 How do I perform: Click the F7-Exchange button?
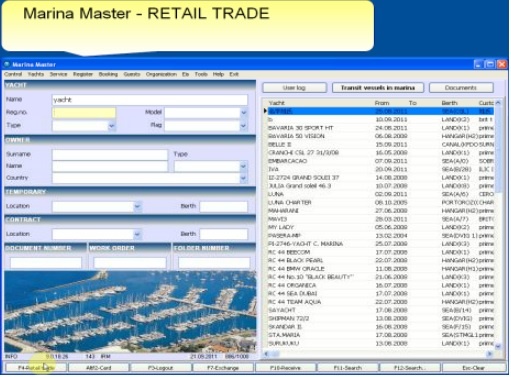(x=223, y=368)
